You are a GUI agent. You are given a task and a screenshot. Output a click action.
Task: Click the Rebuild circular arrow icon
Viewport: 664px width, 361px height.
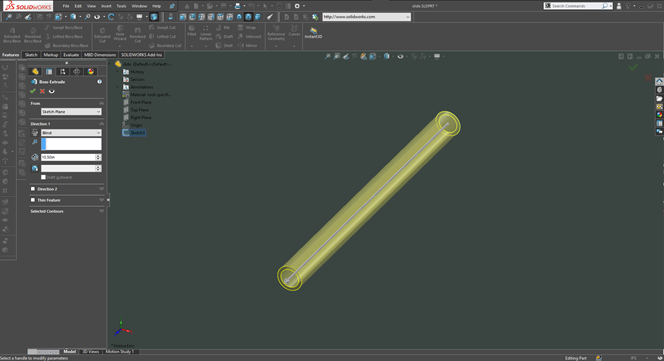click(x=111, y=17)
